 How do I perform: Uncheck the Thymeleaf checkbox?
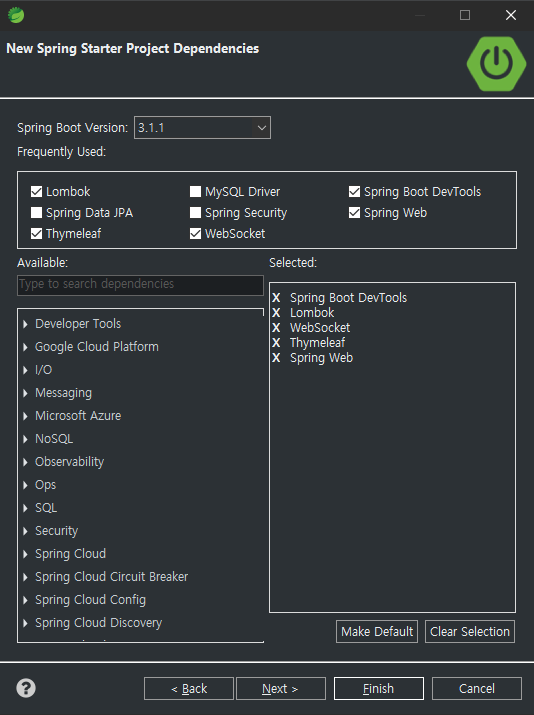[x=36, y=233]
